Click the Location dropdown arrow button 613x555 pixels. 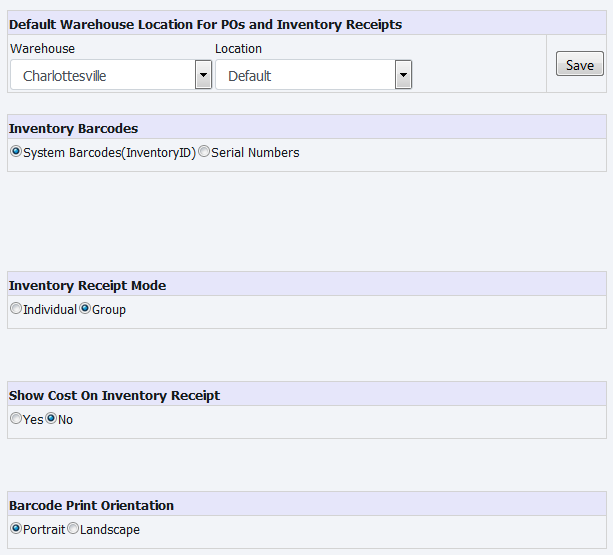pos(403,75)
